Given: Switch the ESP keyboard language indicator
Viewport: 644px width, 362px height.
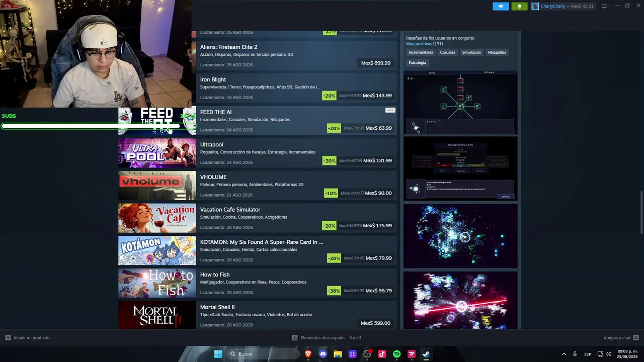Looking at the screenshot, I should click(x=588, y=354).
